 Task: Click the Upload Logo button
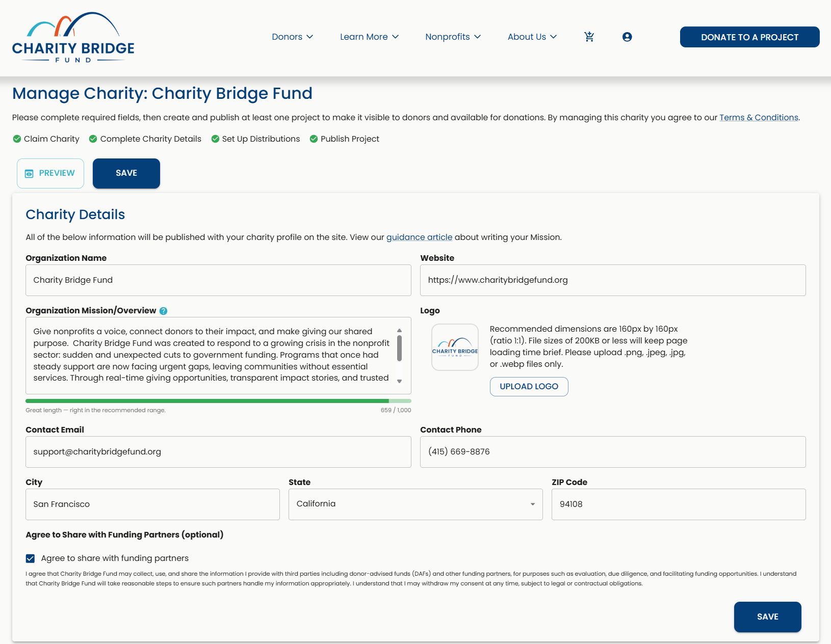(x=529, y=387)
